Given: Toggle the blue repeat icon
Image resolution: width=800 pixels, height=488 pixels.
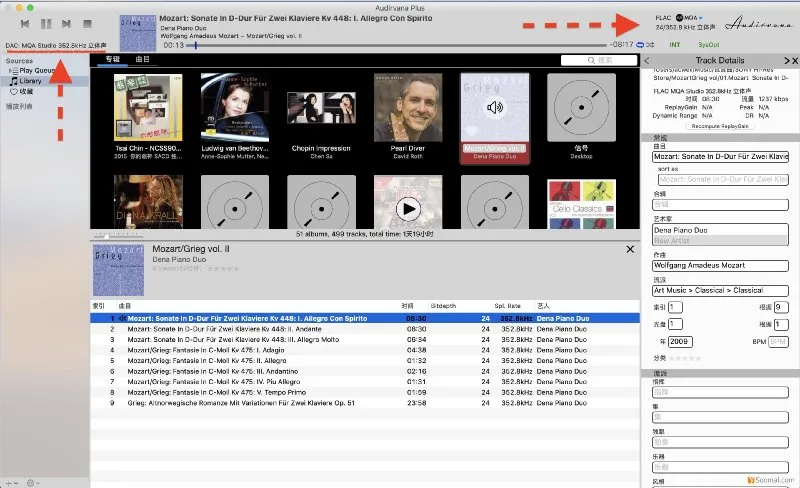Looking at the screenshot, I should [640, 45].
